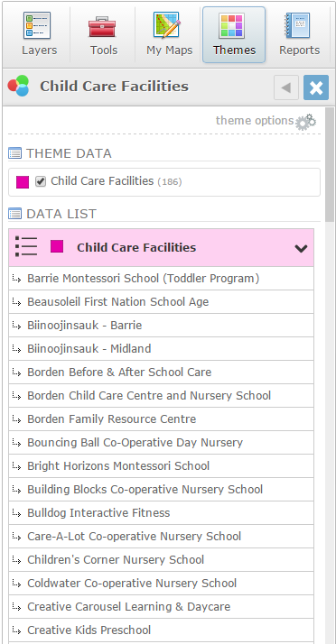The width and height of the screenshot is (336, 644).
Task: Uncheck the Child Care Facilities checkbox
Action: click(x=41, y=181)
